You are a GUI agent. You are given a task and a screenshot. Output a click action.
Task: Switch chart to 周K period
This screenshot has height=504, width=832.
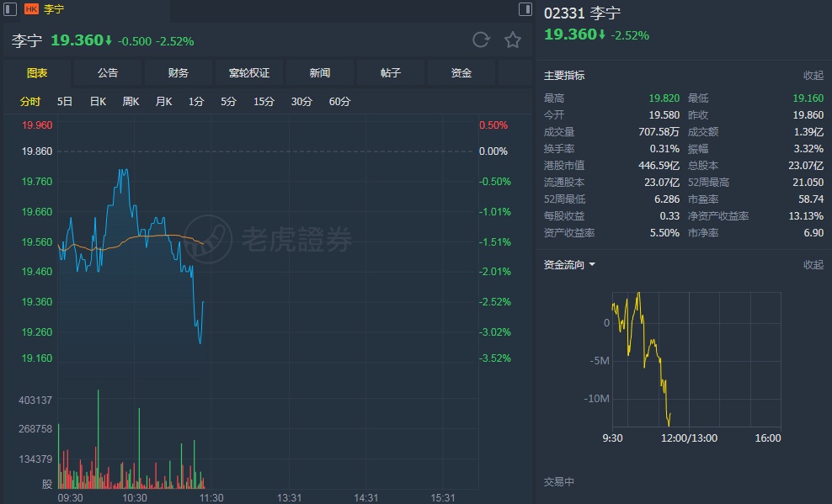(x=131, y=102)
